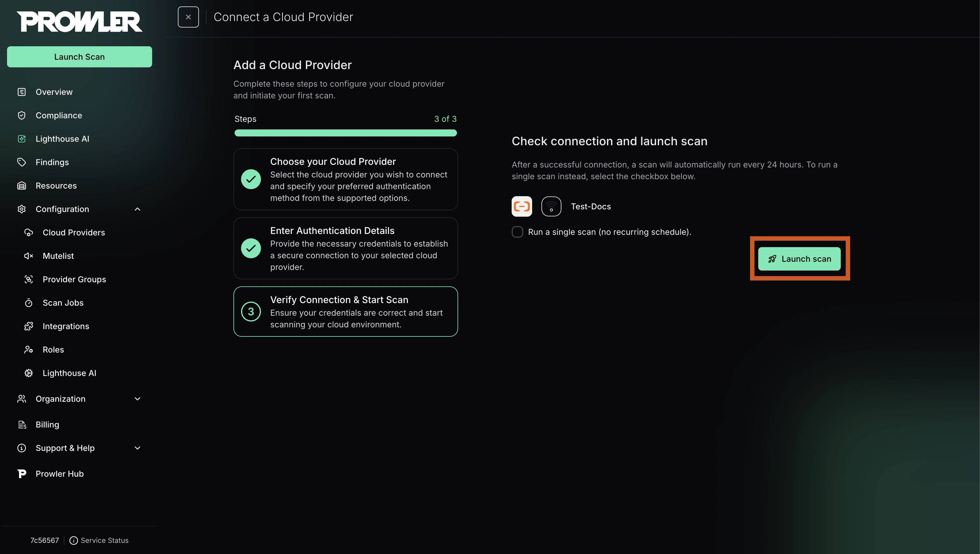Click the Integrations puzzle icon
This screenshot has width=980, height=554.
[x=29, y=326]
